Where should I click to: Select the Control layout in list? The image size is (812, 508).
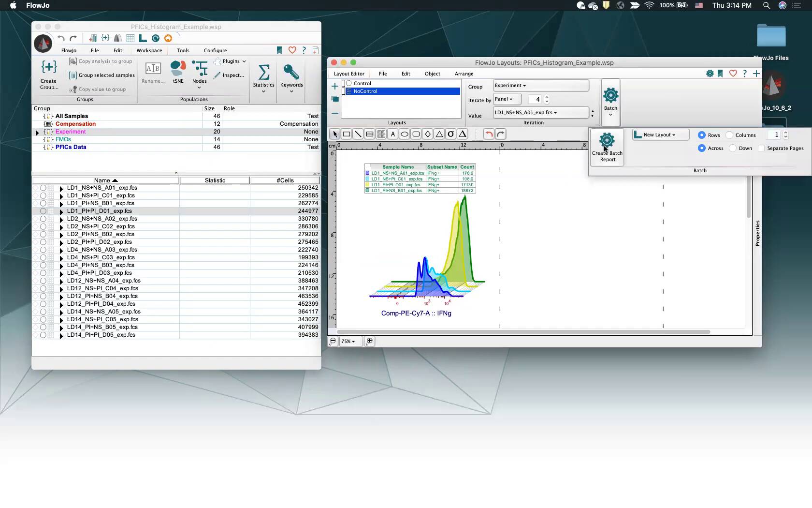pyautogui.click(x=362, y=83)
